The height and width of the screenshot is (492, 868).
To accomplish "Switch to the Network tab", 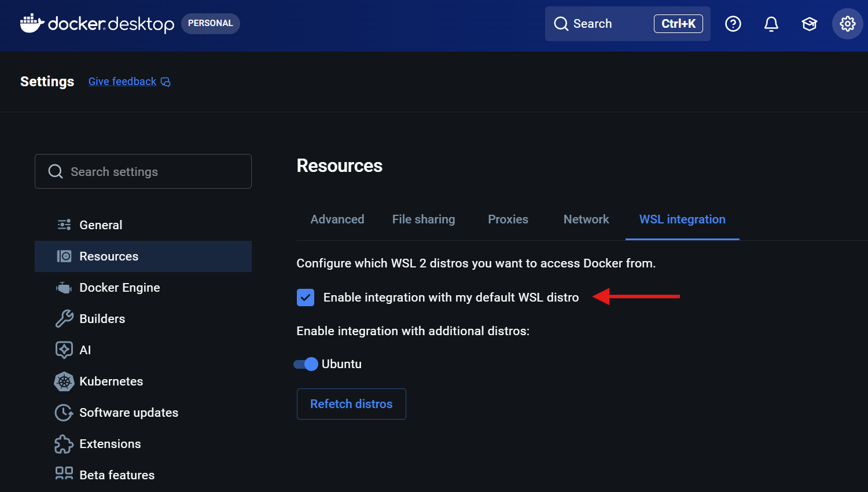I will (586, 219).
